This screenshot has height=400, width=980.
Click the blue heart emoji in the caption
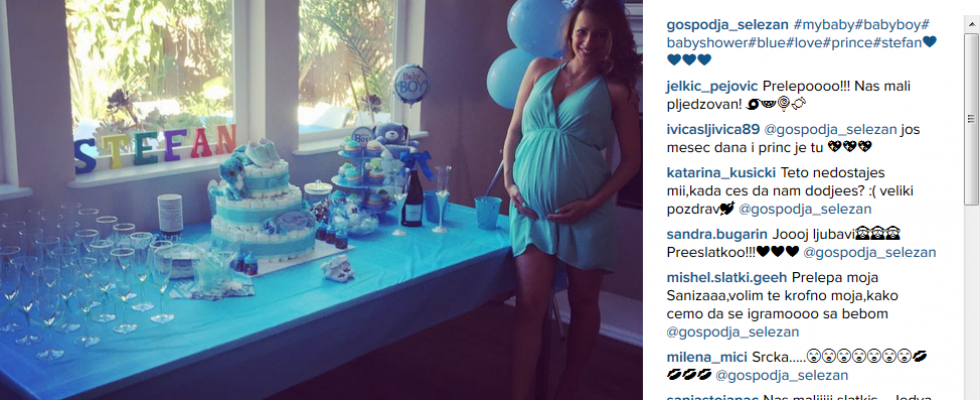click(930, 42)
